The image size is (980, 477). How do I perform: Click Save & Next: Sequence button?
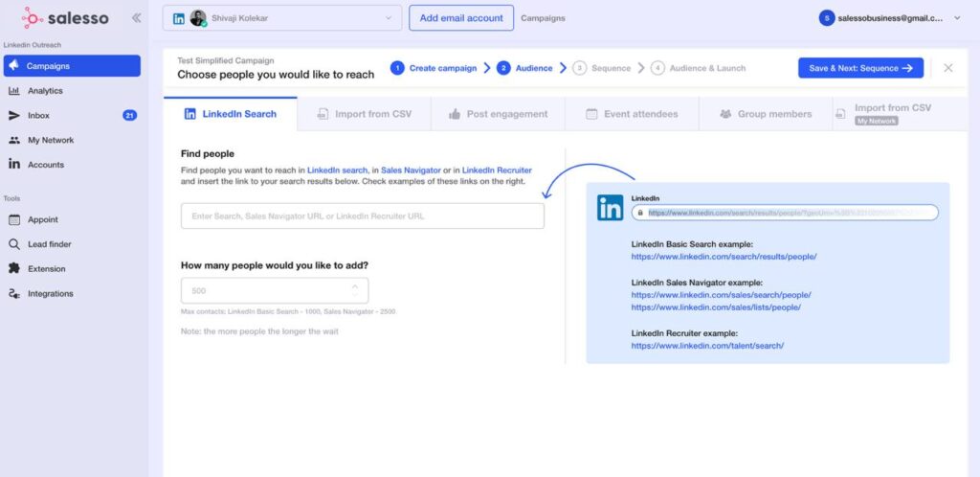[x=860, y=68]
